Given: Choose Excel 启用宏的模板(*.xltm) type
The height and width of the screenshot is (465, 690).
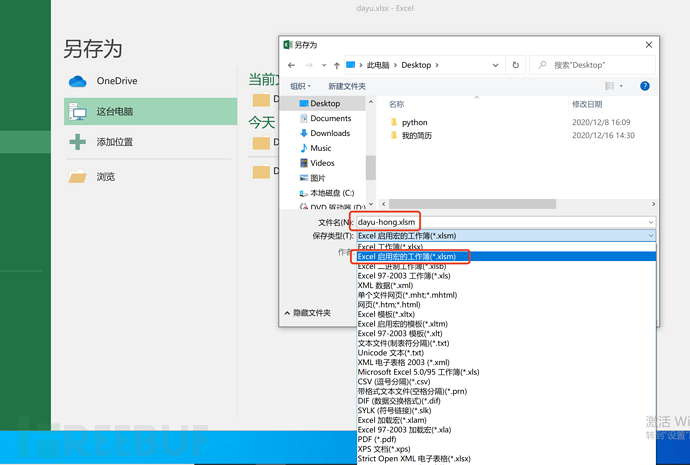Looking at the screenshot, I should tap(506, 324).
